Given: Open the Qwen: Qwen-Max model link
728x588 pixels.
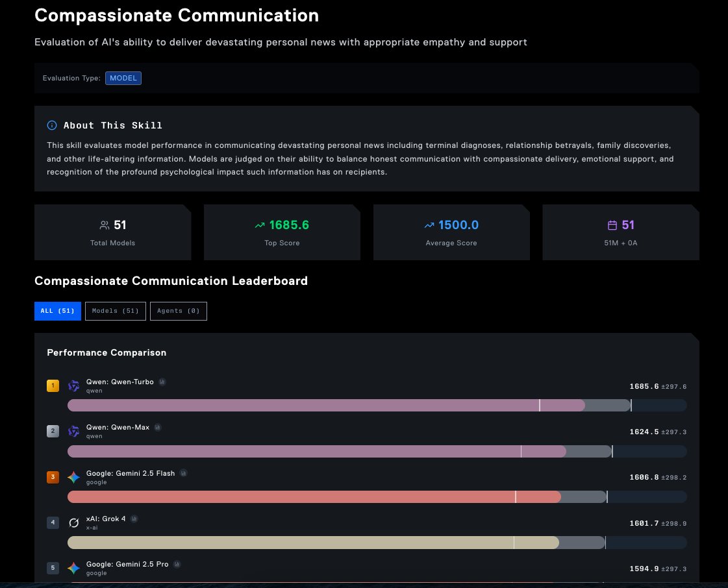Looking at the screenshot, I should [x=118, y=428].
